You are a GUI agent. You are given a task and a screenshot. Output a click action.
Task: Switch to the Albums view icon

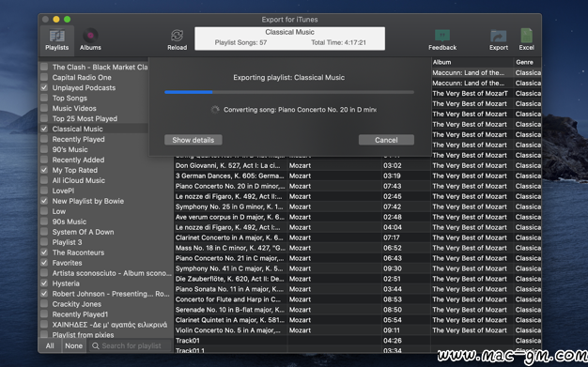pos(90,36)
